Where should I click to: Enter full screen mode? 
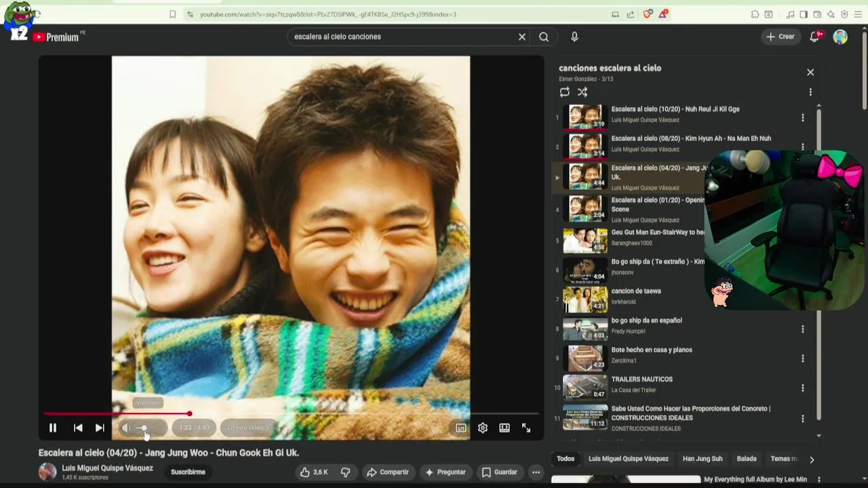[x=526, y=428]
